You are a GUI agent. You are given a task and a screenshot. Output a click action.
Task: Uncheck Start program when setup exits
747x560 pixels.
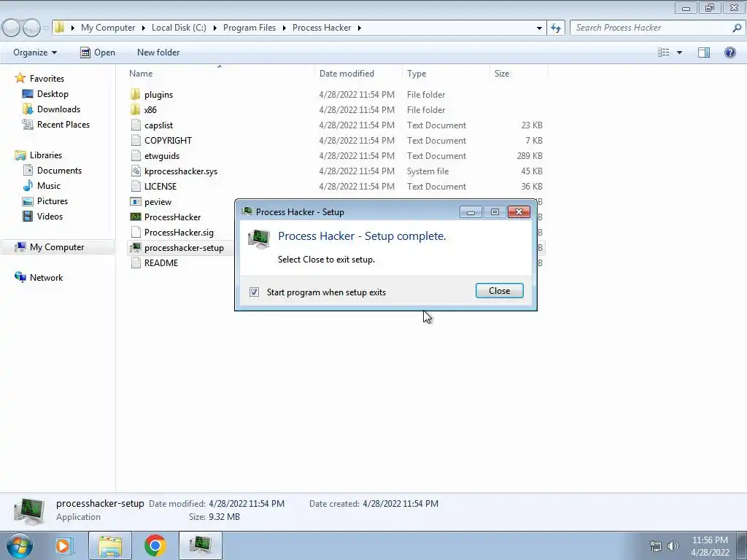pos(254,292)
